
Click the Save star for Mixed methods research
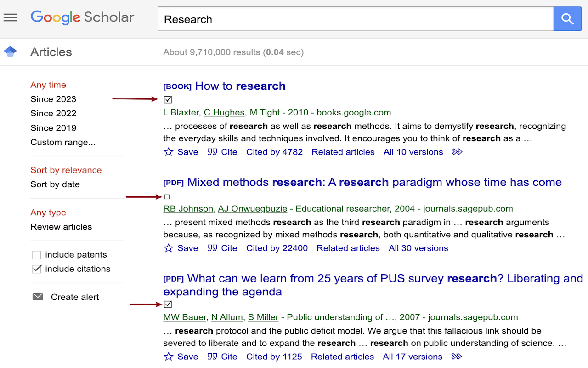tap(169, 248)
